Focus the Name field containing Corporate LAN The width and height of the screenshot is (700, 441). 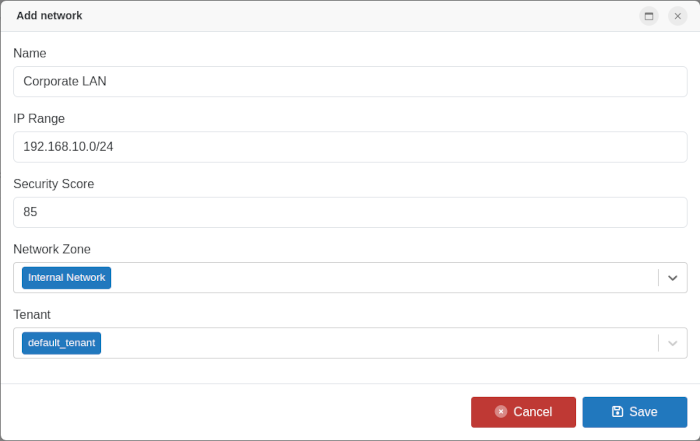[x=350, y=82]
